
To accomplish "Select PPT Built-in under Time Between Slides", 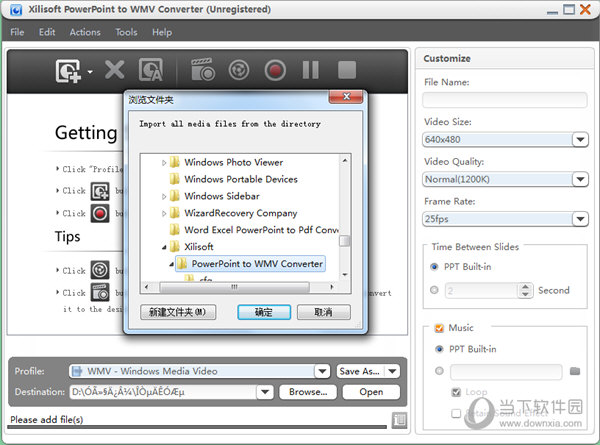I will pyautogui.click(x=434, y=267).
